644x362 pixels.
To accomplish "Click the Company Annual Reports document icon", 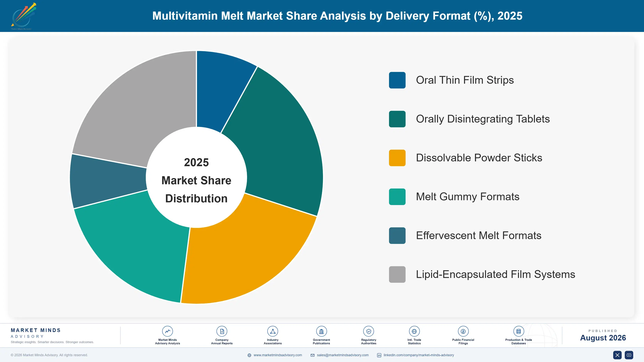I will [x=222, y=331].
